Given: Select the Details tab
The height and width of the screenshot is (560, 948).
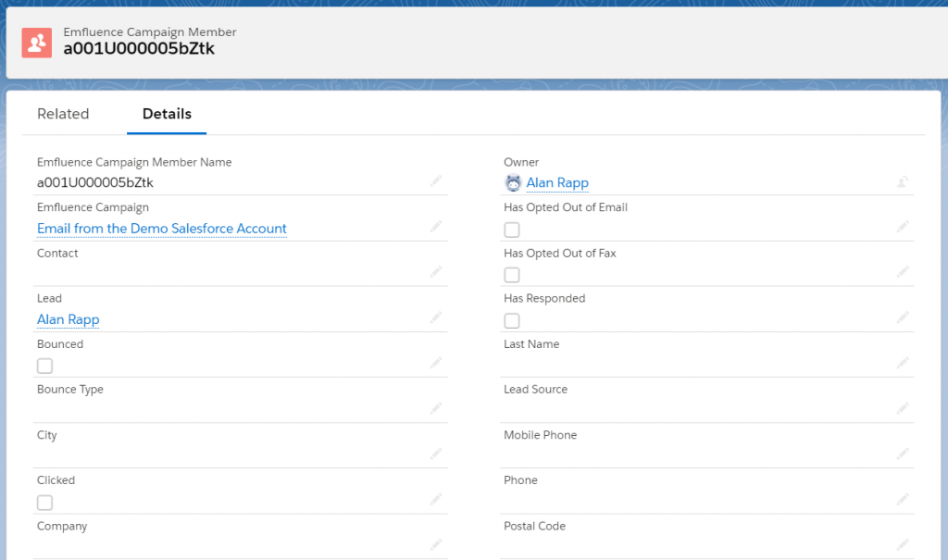Looking at the screenshot, I should pyautogui.click(x=167, y=113).
